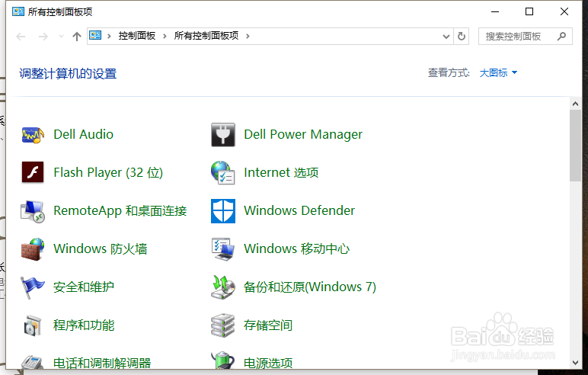Open Flash Player (32 位) link
Image resolution: width=588 pixels, height=375 pixels.
click(x=108, y=173)
